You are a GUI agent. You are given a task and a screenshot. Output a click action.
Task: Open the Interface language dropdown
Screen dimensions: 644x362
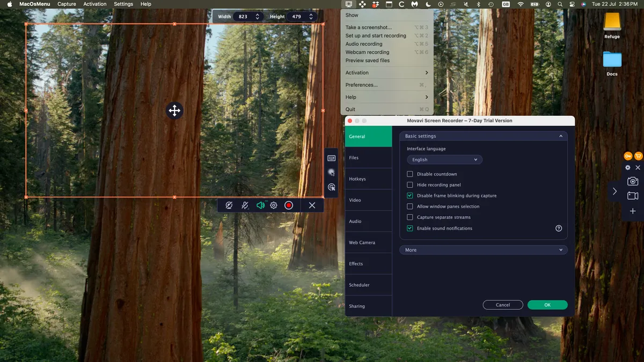[444, 159]
